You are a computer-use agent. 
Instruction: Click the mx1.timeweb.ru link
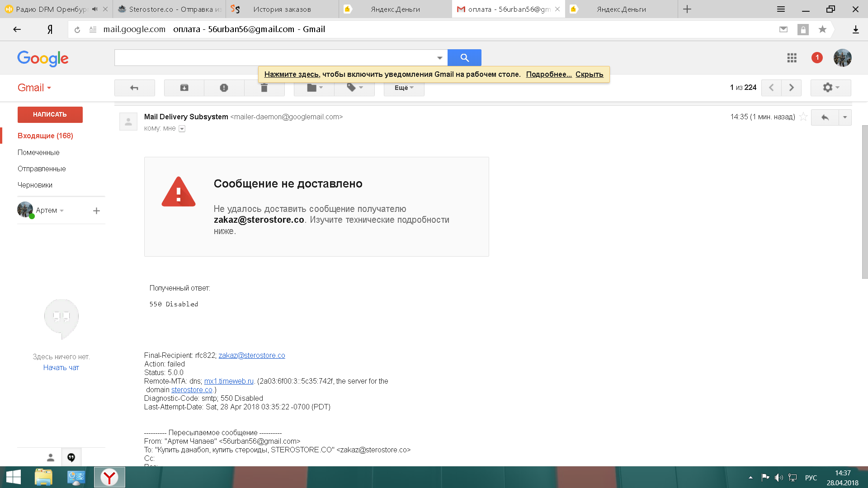(229, 381)
